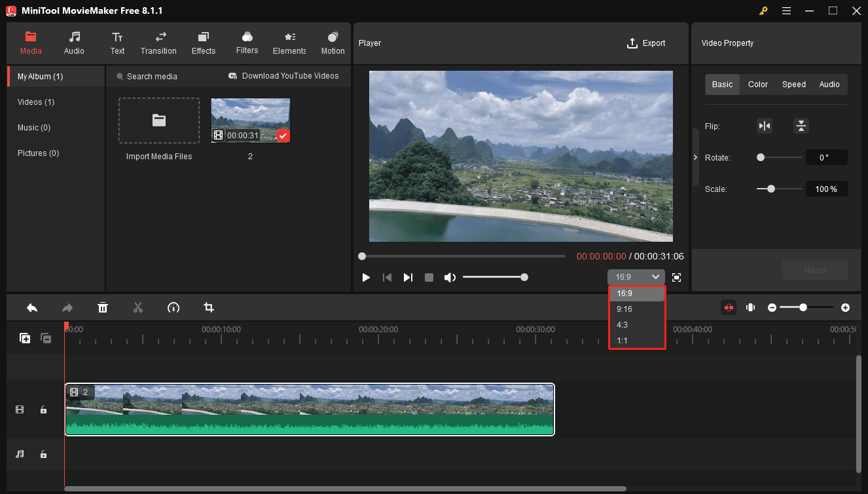Viewport: 868px width, 494px height.
Task: Open the Media tab
Action: (x=31, y=43)
